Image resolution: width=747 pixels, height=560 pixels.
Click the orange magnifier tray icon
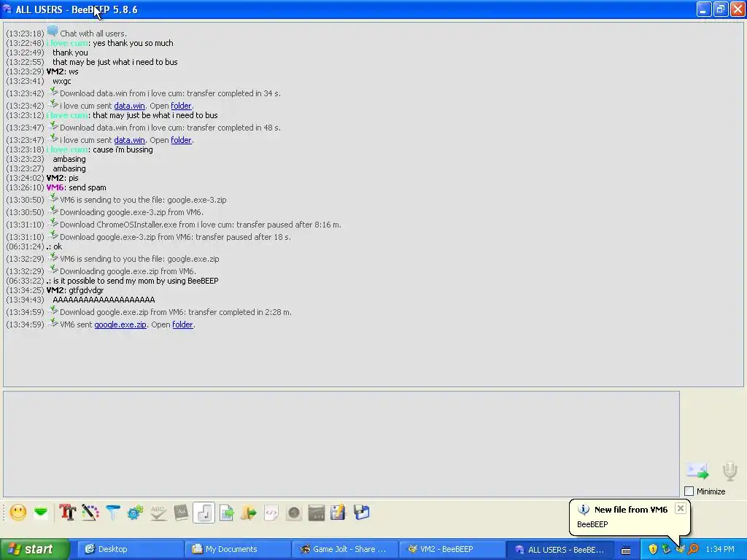[693, 549]
